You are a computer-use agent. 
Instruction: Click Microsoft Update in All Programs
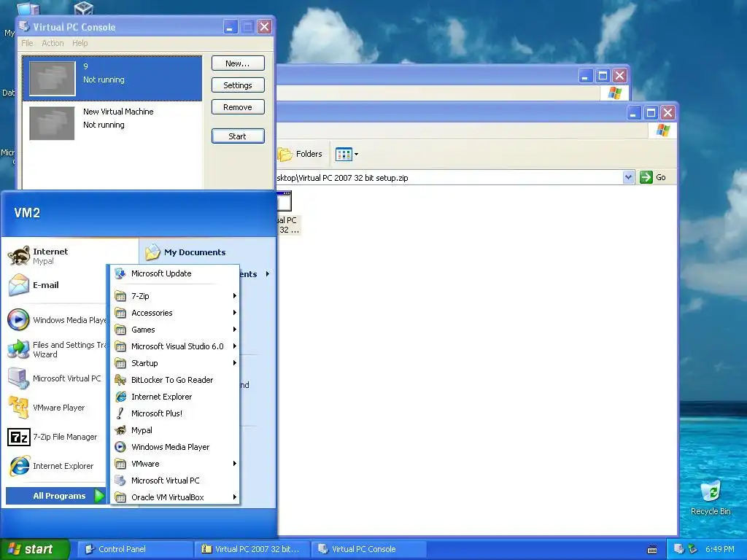click(175, 273)
